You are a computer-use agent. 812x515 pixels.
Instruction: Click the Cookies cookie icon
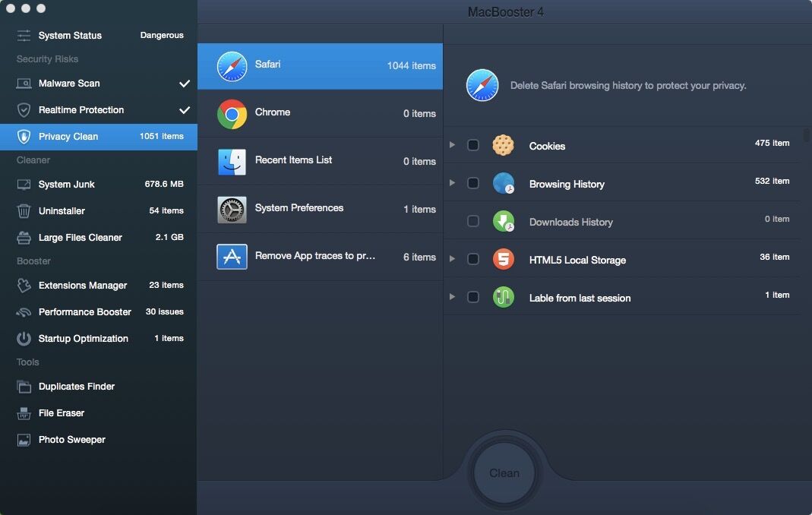coord(503,145)
